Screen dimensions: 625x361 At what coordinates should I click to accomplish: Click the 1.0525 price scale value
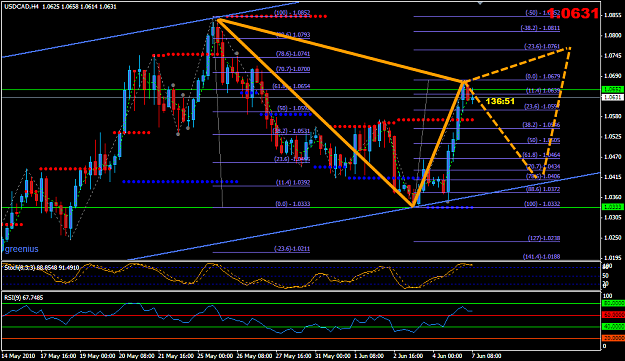coord(613,137)
